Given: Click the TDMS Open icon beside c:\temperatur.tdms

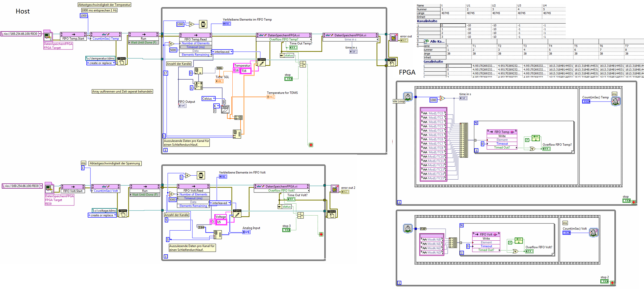Looking at the screenshot, I should pos(121,62).
